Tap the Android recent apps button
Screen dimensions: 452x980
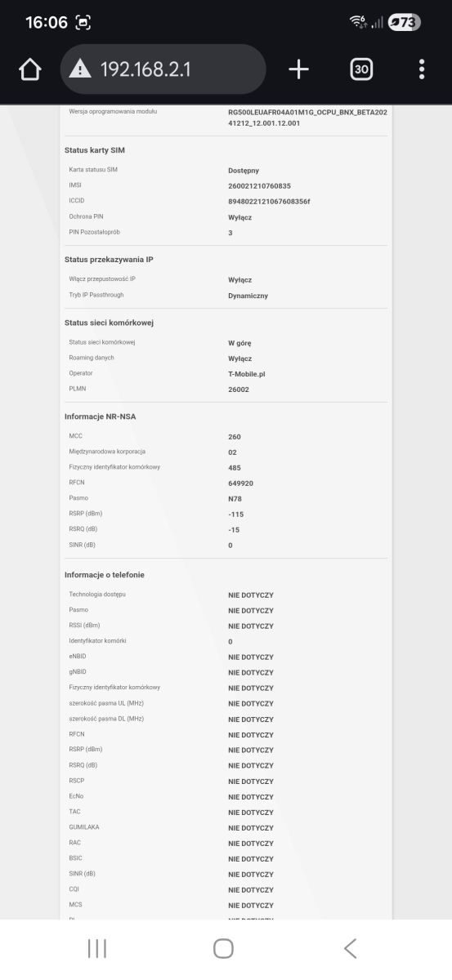point(97,948)
